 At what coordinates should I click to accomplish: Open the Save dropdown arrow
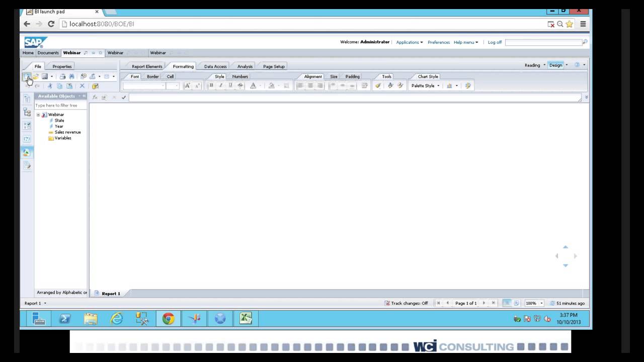tap(51, 76)
